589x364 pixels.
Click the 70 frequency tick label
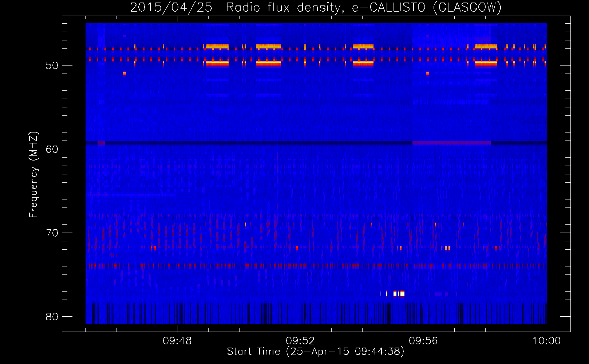(52, 233)
